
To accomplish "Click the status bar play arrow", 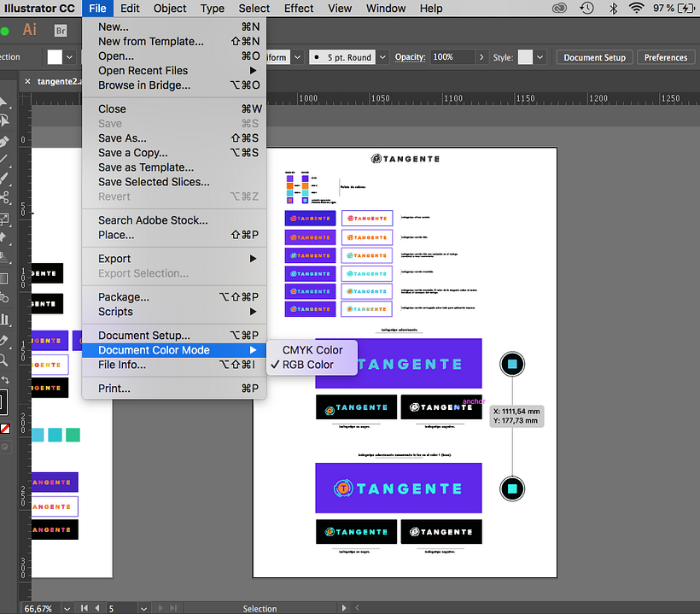I will coord(344,608).
